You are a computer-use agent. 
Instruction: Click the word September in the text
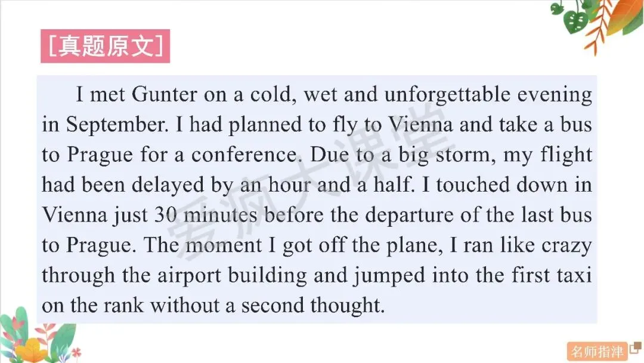pos(117,125)
